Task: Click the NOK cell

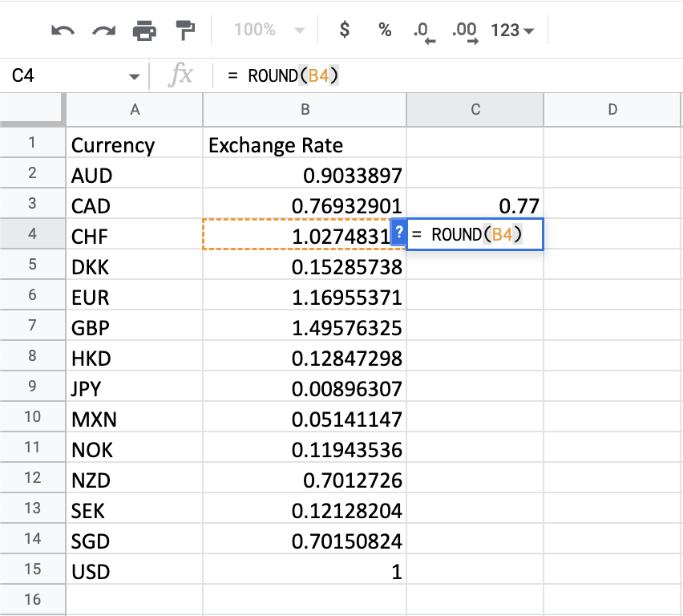Action: pyautogui.click(x=135, y=448)
